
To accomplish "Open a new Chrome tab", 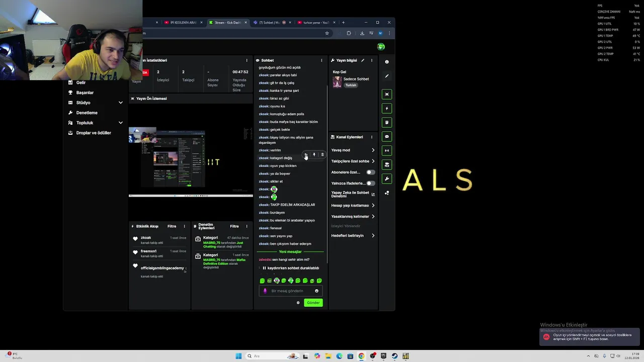I will (343, 23).
